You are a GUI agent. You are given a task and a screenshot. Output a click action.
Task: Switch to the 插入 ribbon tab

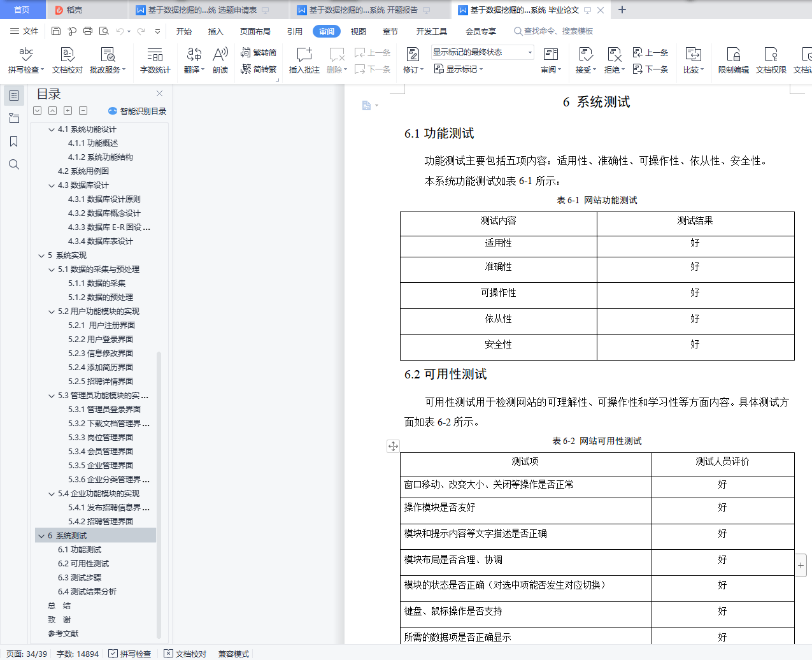(216, 31)
